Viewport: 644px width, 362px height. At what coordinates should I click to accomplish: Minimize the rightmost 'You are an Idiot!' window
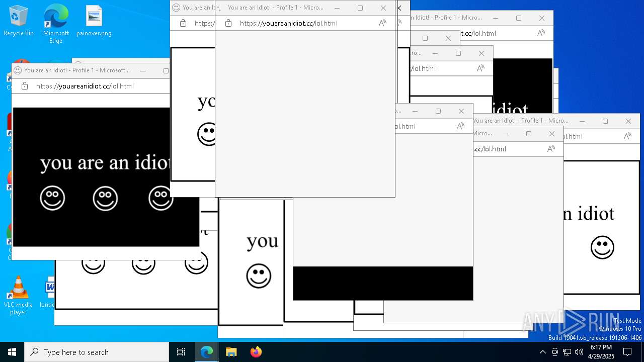coord(582,121)
